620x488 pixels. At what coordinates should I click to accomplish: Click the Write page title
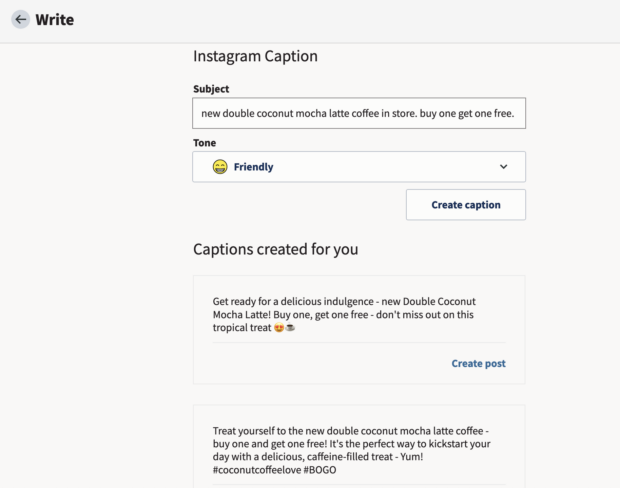coord(54,20)
